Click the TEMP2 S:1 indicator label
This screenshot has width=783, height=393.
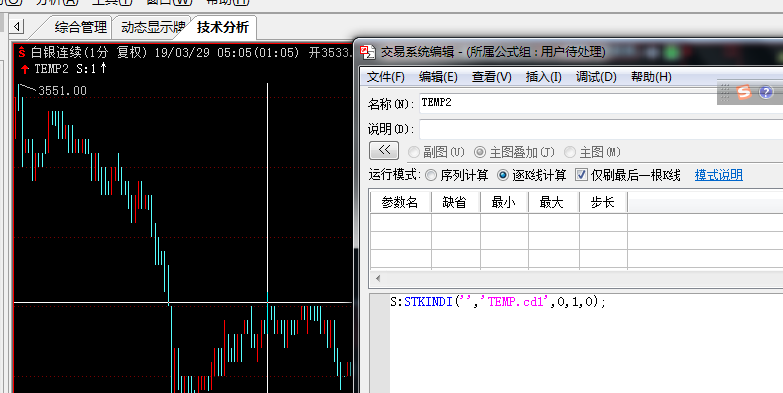(x=70, y=69)
